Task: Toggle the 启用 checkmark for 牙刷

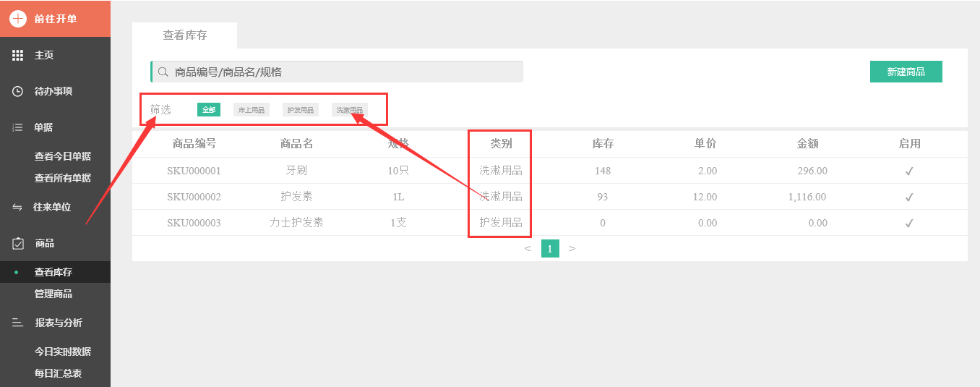Action: (909, 171)
